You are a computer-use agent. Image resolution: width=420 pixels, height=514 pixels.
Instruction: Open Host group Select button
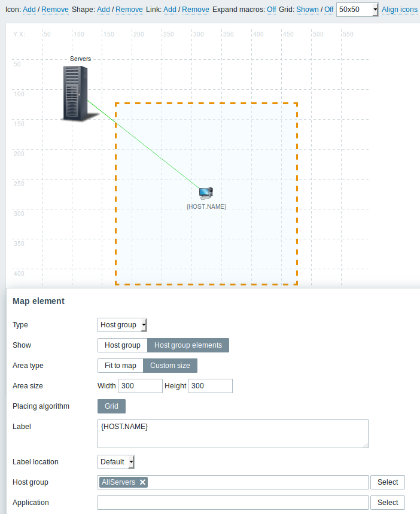388,482
